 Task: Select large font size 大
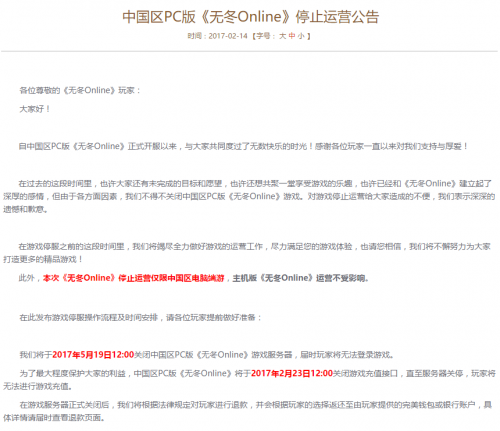pyautogui.click(x=282, y=36)
